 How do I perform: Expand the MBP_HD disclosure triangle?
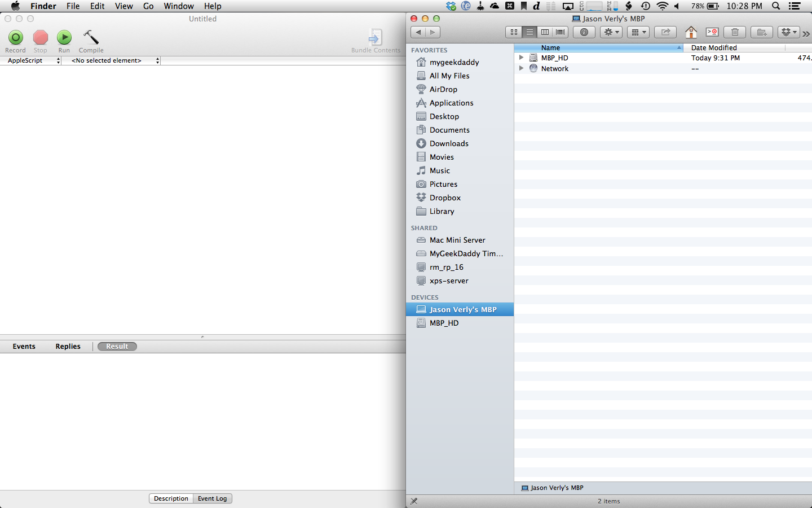(521, 58)
